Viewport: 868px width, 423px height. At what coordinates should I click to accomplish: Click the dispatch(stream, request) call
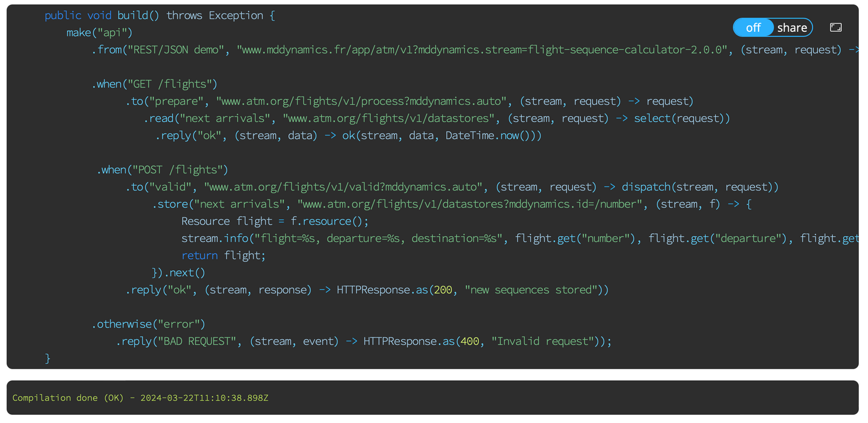click(699, 187)
